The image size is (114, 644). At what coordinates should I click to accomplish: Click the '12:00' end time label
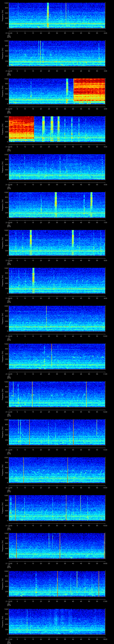click(105, 412)
